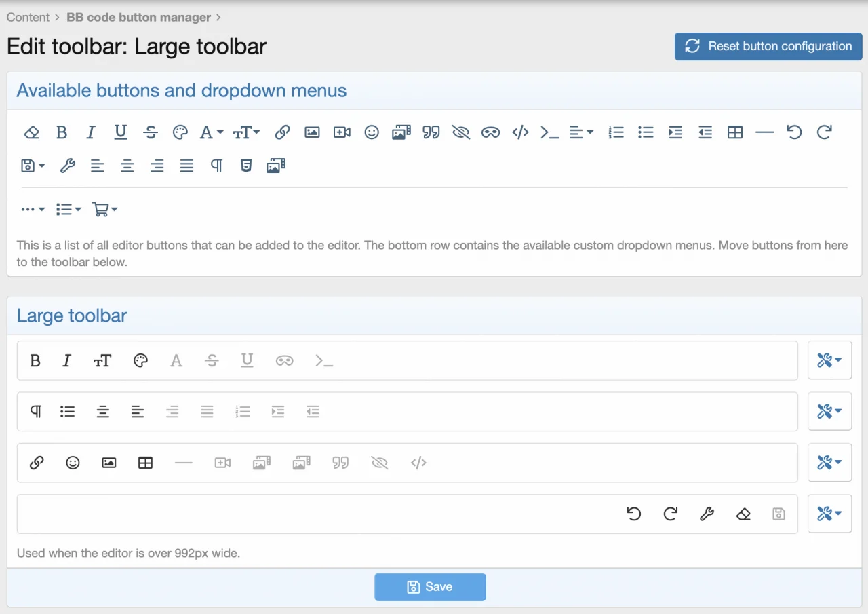Click indent icon in Available buttons
The image size is (868, 614).
pos(675,133)
